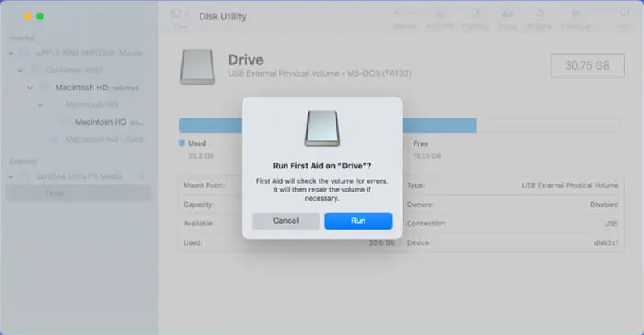The height and width of the screenshot is (335, 644).
Task: Zoom the window with the green button
Action: 40,16
